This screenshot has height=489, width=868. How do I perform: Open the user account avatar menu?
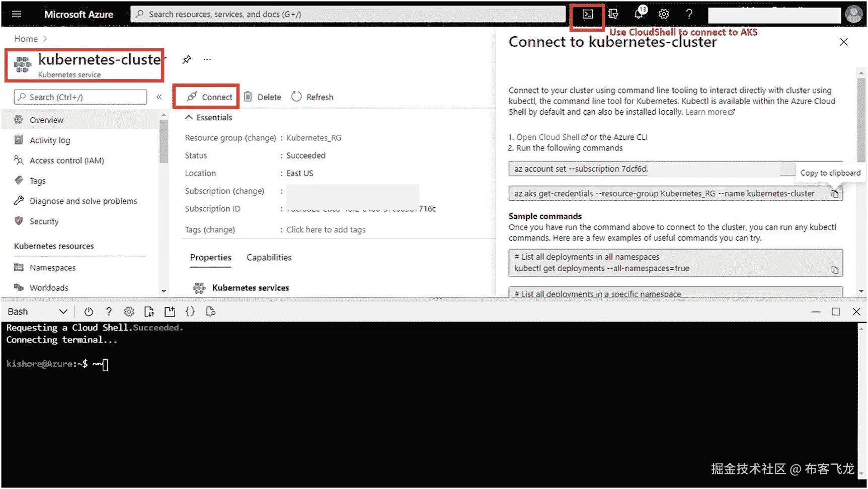coord(853,14)
